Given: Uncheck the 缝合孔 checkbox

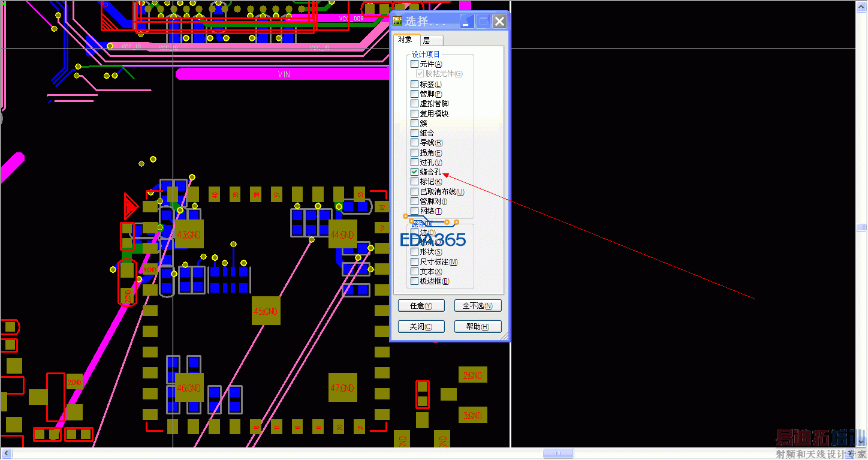Looking at the screenshot, I should point(415,172).
